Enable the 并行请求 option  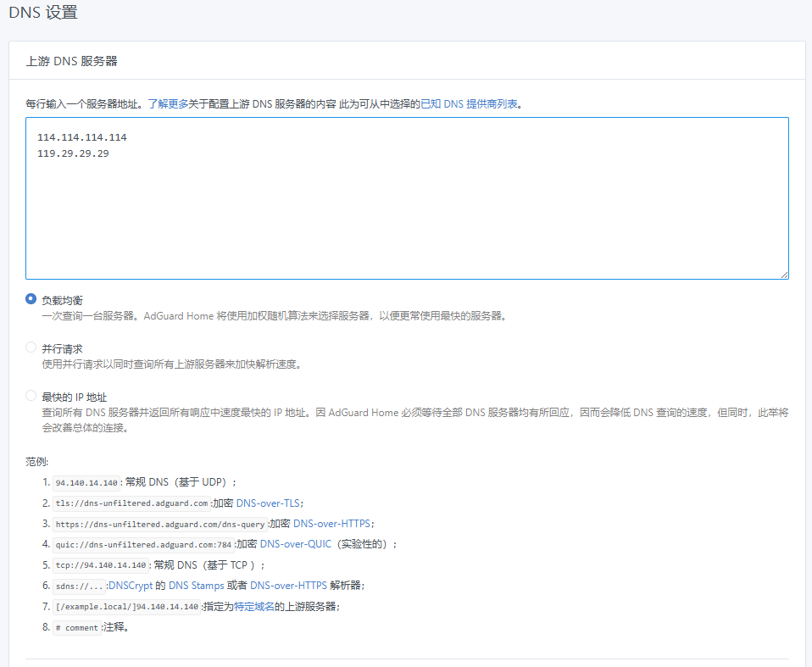[31, 347]
